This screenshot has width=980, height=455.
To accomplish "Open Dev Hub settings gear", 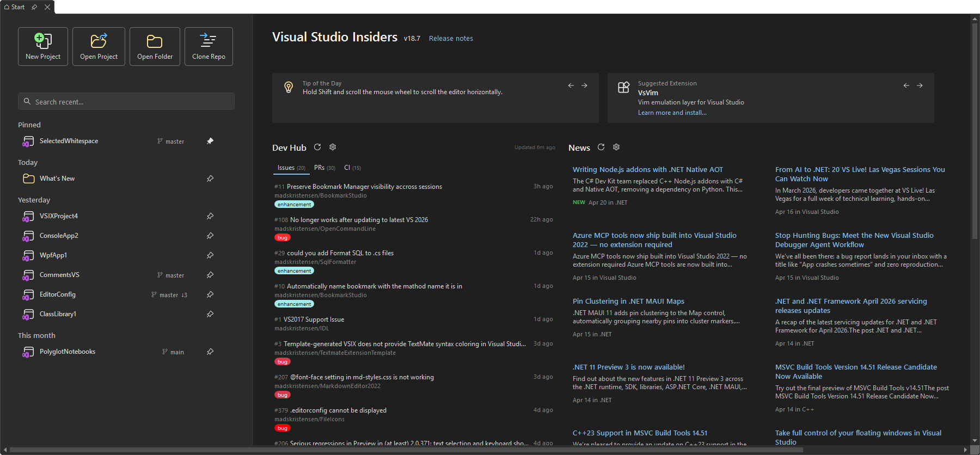I will point(333,147).
